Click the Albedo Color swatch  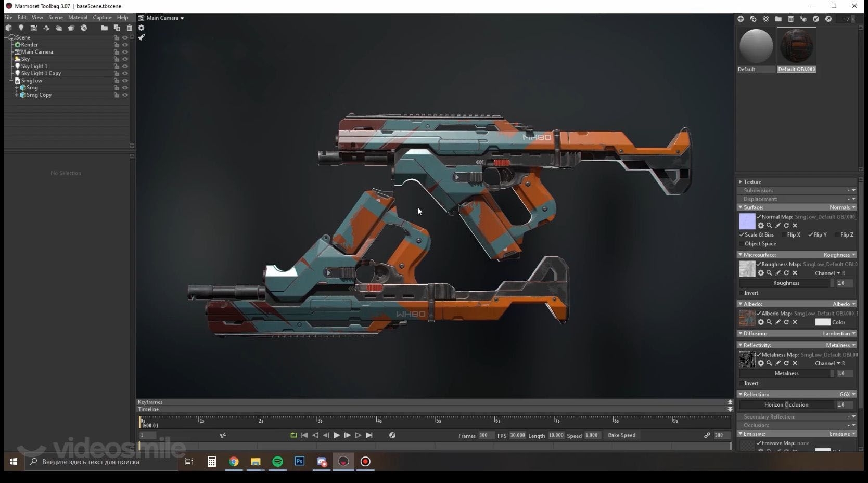coord(823,322)
